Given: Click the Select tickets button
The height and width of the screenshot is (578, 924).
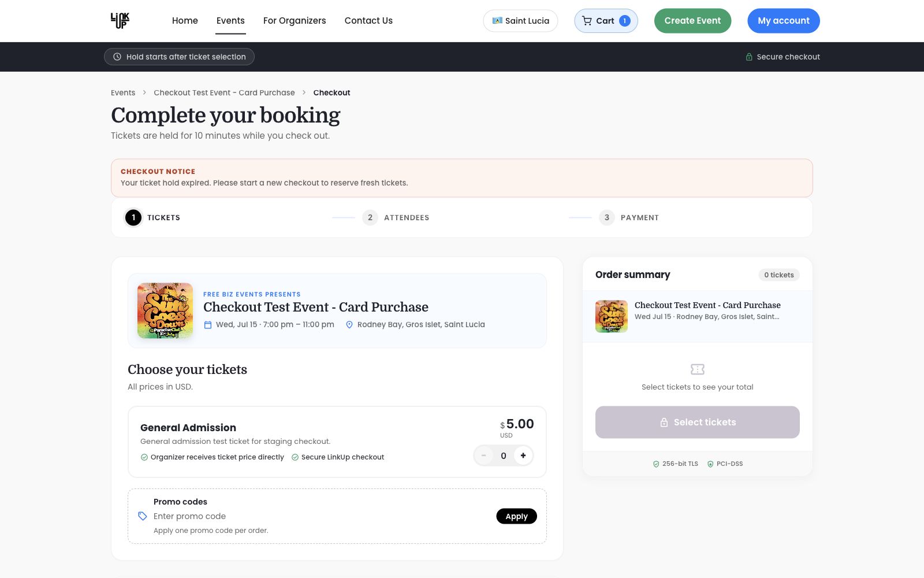Looking at the screenshot, I should (698, 422).
